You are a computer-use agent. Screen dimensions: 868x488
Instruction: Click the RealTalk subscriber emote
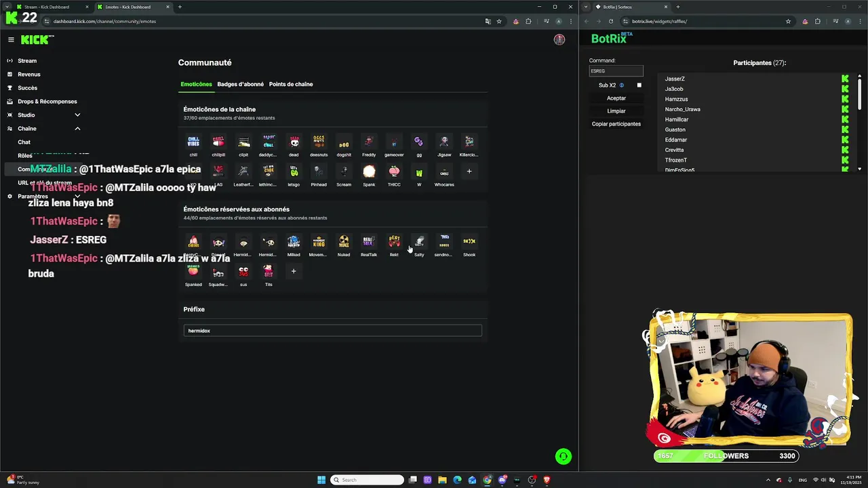369,242
